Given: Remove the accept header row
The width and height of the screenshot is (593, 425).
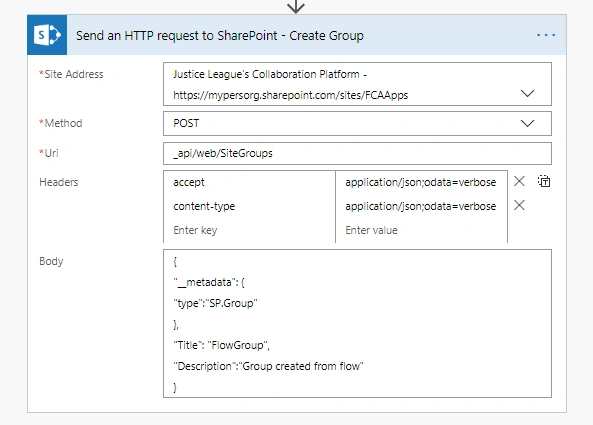Looking at the screenshot, I should pos(519,181).
